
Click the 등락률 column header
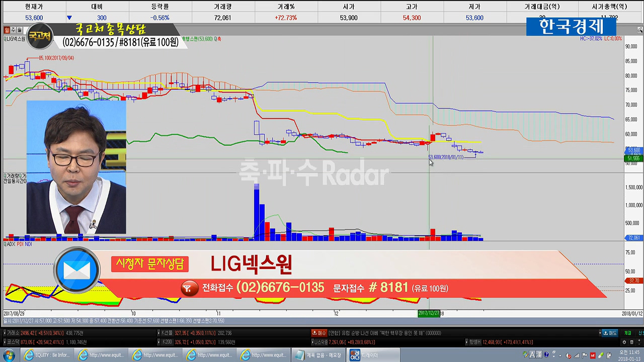click(x=160, y=7)
